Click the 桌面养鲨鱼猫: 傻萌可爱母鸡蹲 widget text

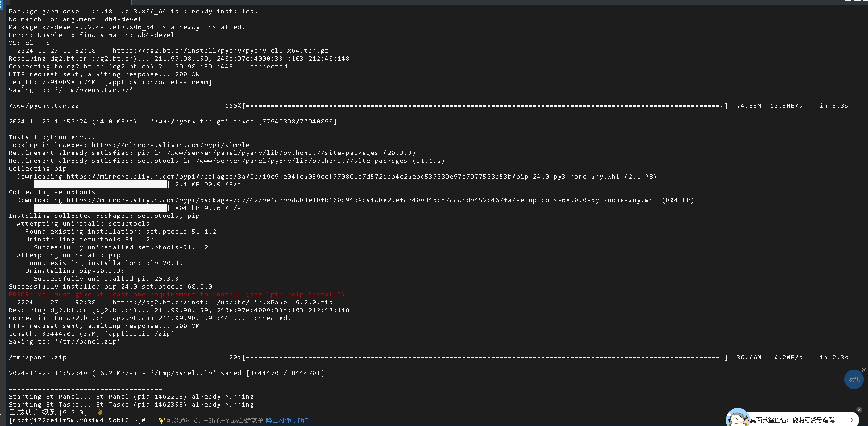792,420
